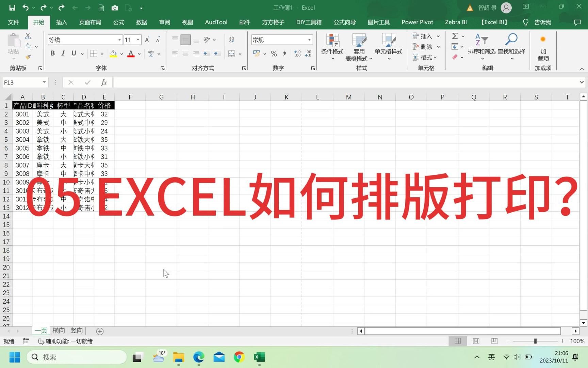Toggle italic formatting
The width and height of the screenshot is (588, 368).
click(63, 53)
